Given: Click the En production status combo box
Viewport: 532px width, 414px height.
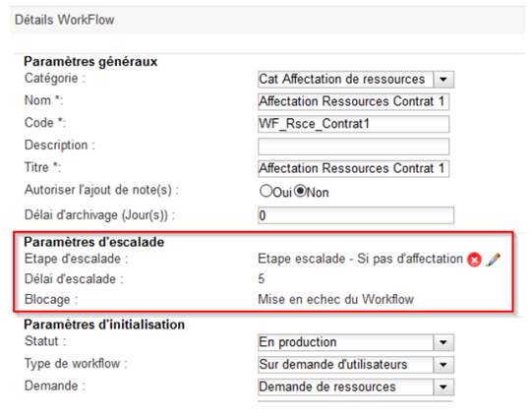Looking at the screenshot, I should [356, 342].
